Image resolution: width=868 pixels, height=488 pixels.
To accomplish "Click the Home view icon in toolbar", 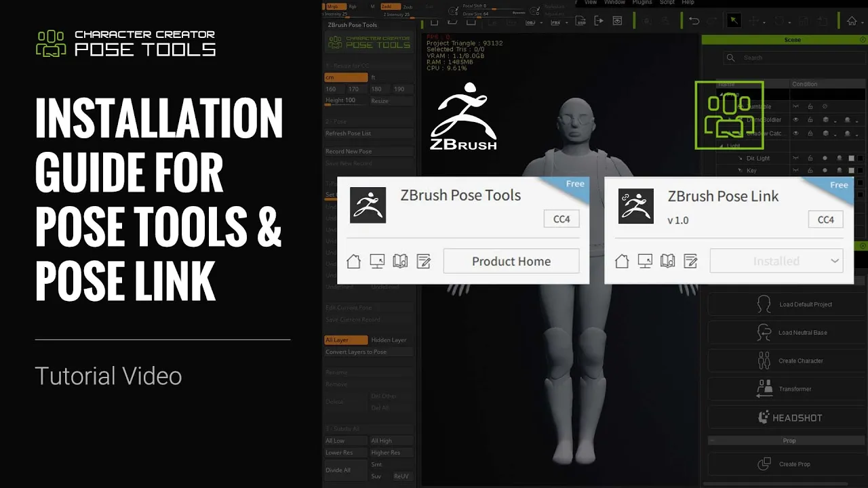I will [x=852, y=21].
